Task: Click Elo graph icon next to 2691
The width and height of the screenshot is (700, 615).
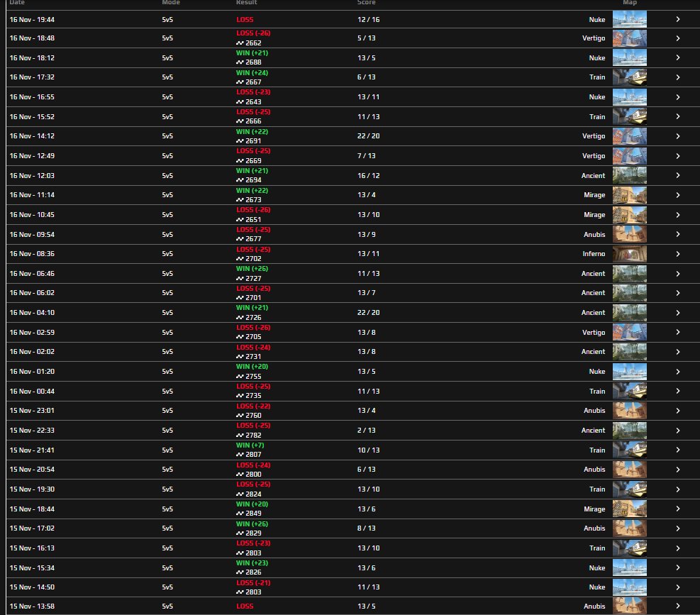Action: pyautogui.click(x=240, y=141)
